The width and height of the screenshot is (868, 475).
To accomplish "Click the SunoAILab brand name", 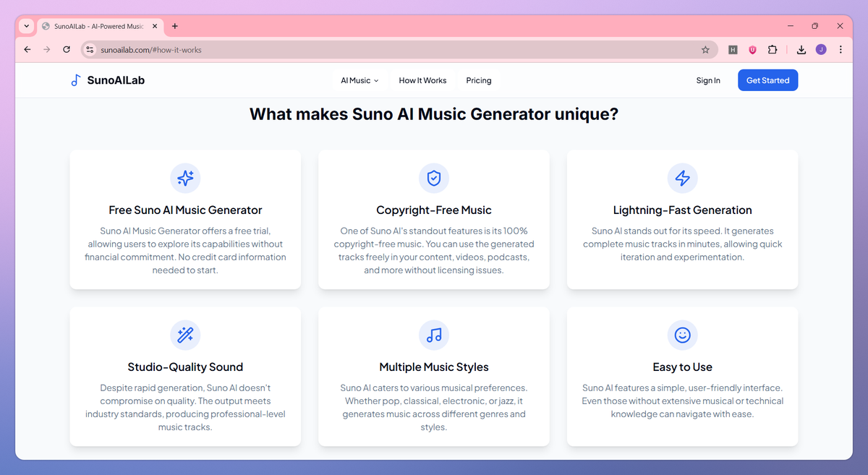I will (x=116, y=80).
